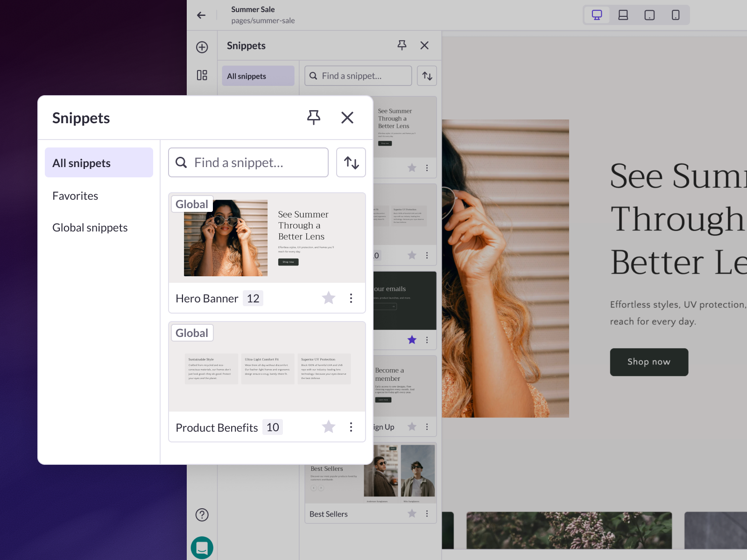Close the background Snippets panel
Screen dimensions: 747x560
pyautogui.click(x=424, y=45)
